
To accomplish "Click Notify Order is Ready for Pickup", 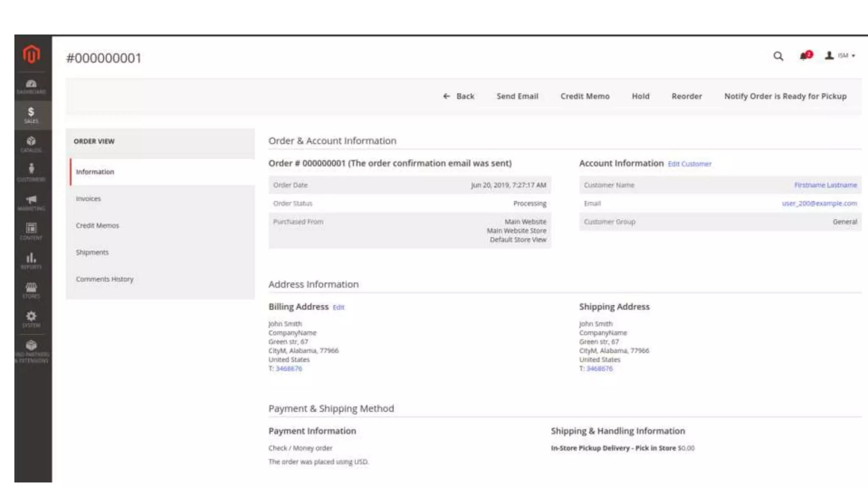I will point(785,96).
